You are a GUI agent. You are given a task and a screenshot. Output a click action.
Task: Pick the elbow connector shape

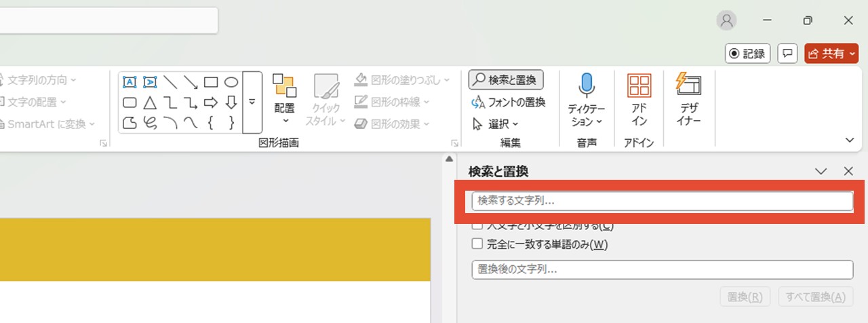pos(170,102)
